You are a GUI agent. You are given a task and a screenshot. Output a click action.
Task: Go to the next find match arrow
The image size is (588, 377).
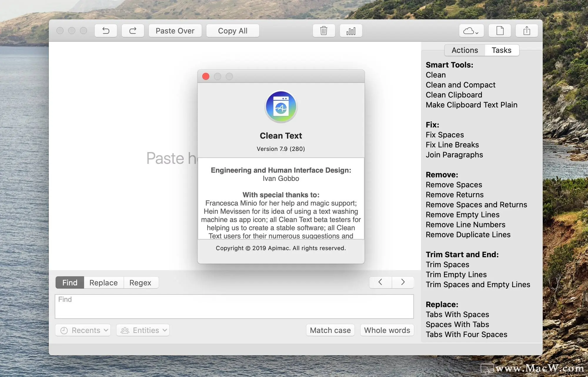(x=403, y=282)
